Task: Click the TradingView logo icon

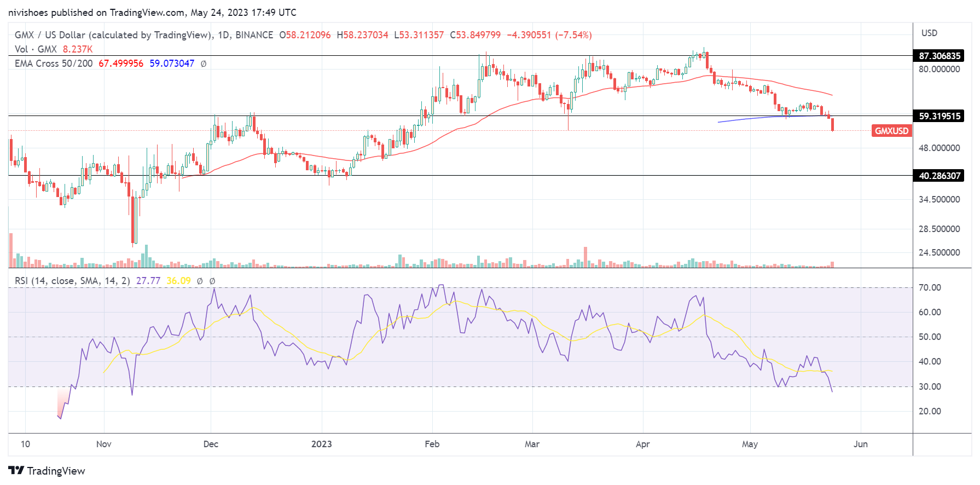Action: pyautogui.click(x=16, y=470)
